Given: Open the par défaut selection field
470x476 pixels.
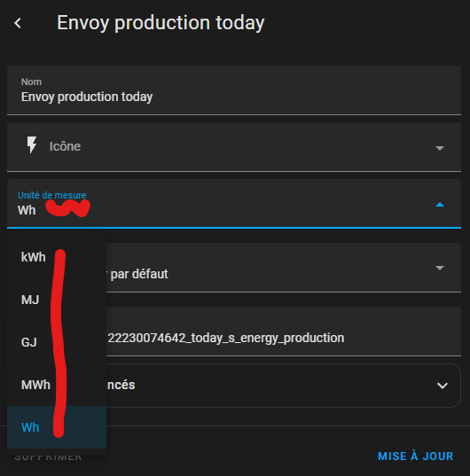Looking at the screenshot, I should [284, 268].
